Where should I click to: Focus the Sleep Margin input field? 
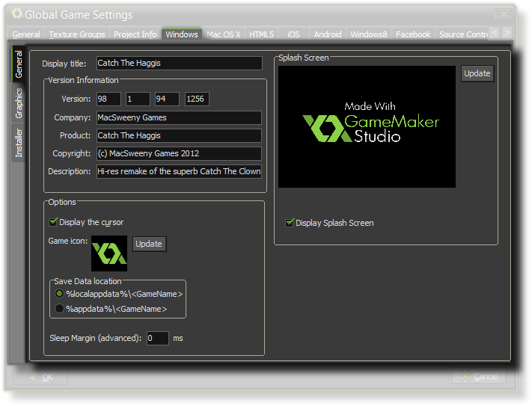pos(157,338)
